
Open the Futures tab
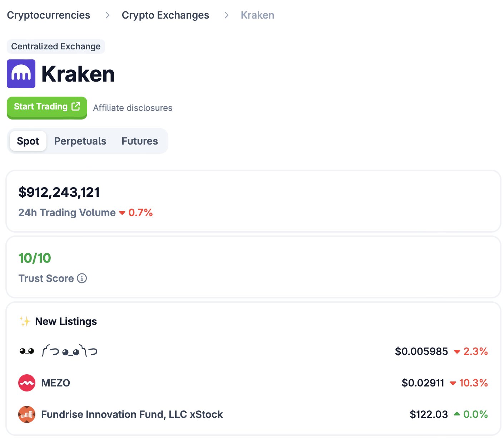[x=139, y=141]
